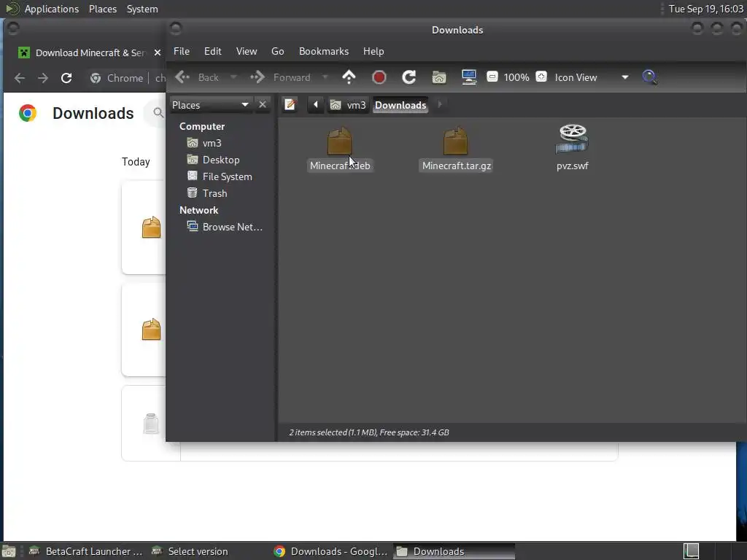This screenshot has width=747, height=560.
Task: Open the Go menu
Action: 278,52
